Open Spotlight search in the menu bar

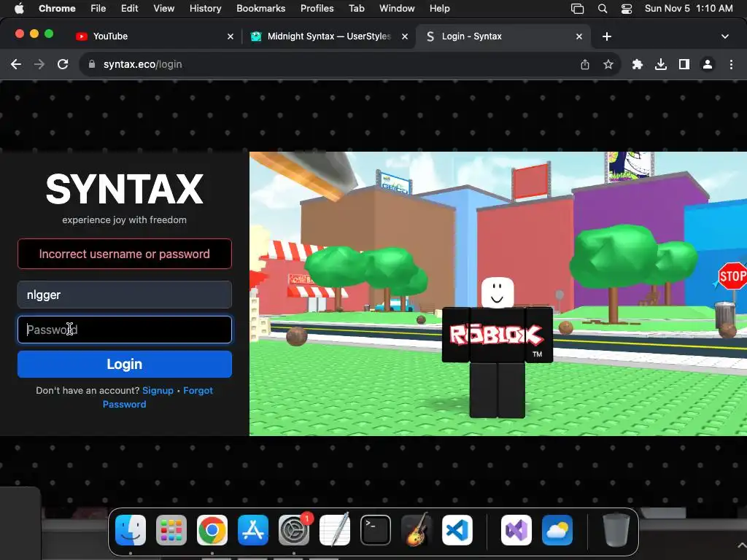pos(602,9)
